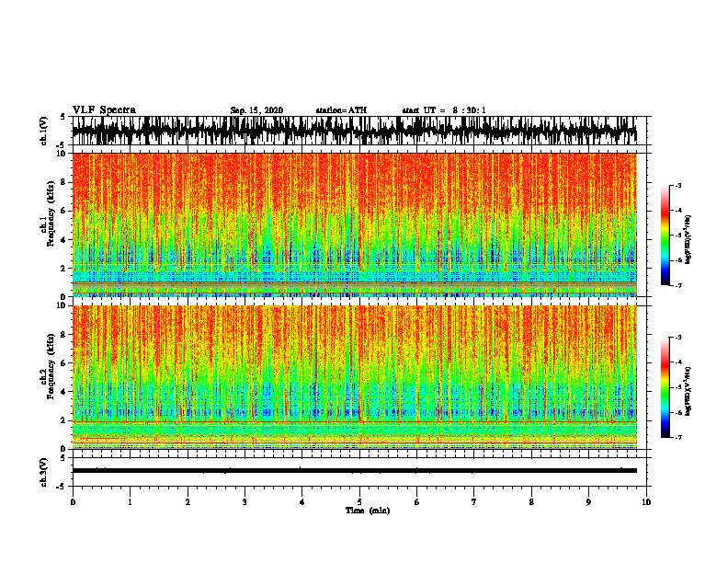Image resolution: width=728 pixels, height=563 pixels.
Task: Click inside the ch.2 spectrogram panel
Action: [354, 377]
